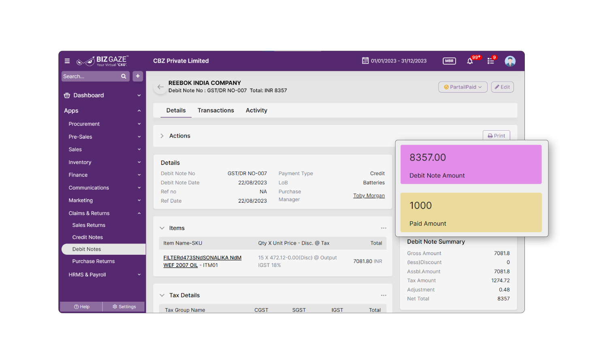Click the Paid Amount card

click(471, 212)
